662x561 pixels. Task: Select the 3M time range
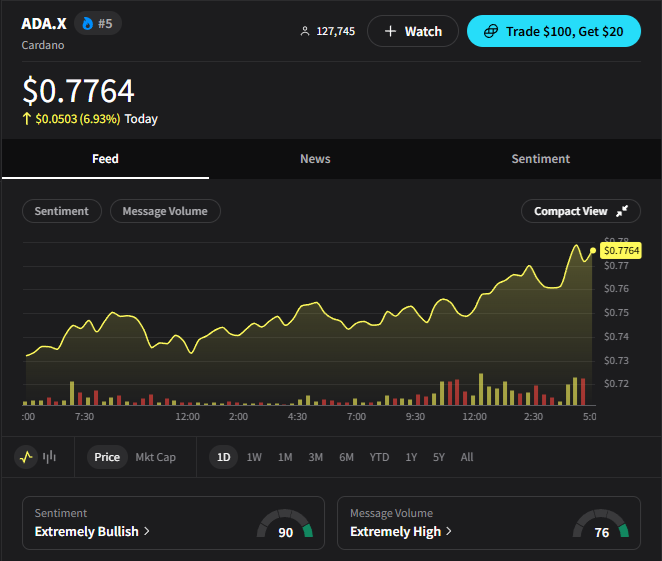(315, 457)
